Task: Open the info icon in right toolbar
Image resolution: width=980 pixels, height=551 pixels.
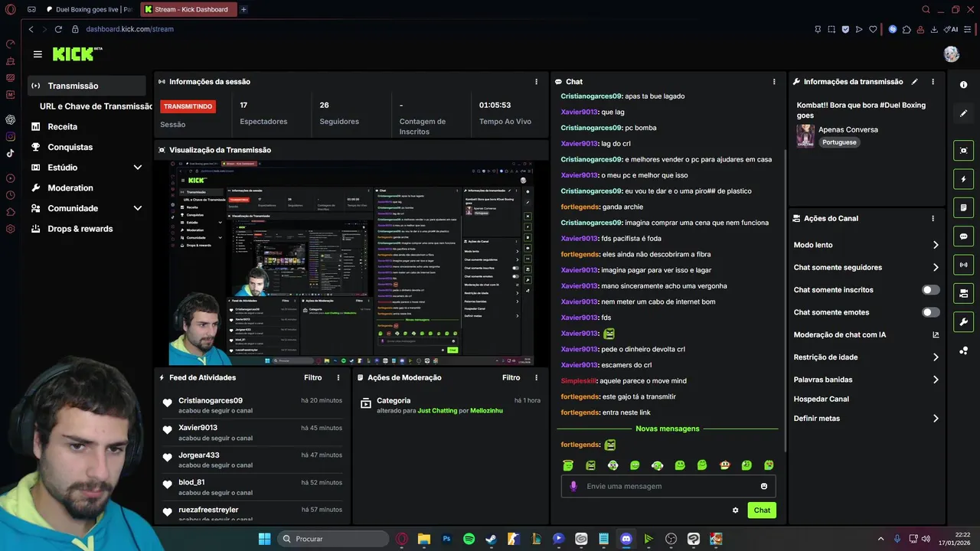Action: click(x=963, y=85)
